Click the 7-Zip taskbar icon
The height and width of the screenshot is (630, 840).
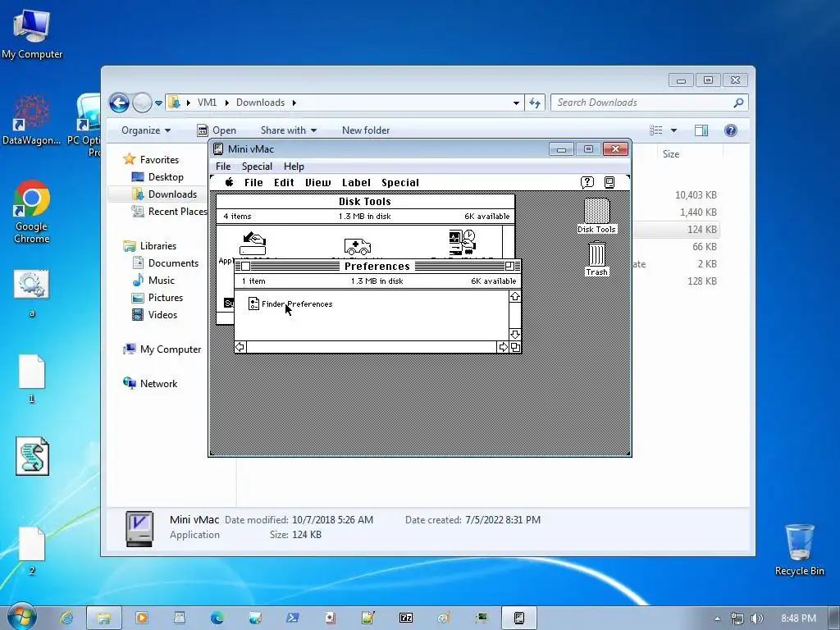pos(405,618)
